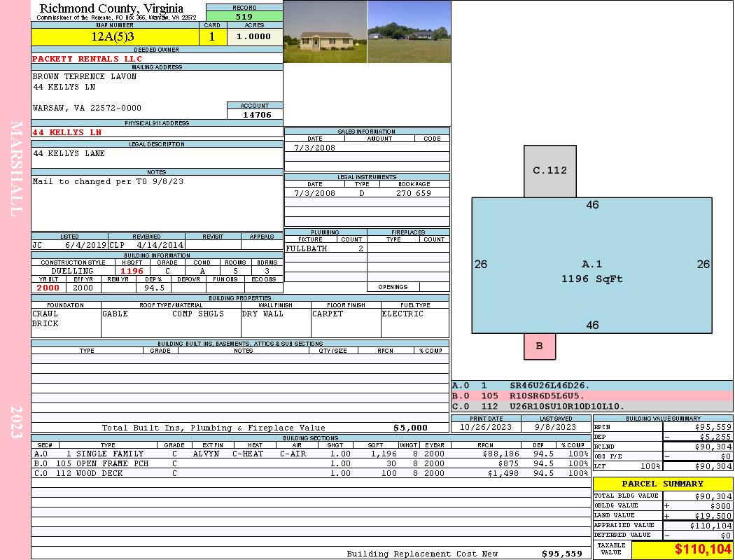
Task: Click the account number 14706 field
Action: click(x=255, y=115)
